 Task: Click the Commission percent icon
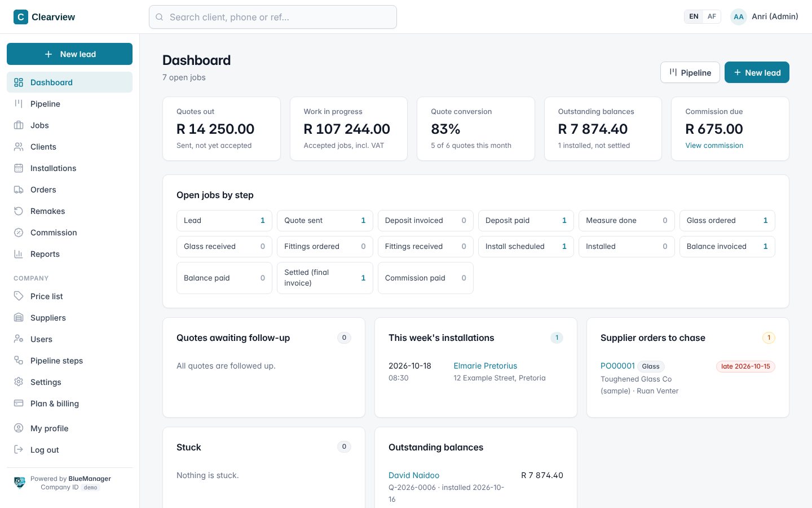pyautogui.click(x=19, y=233)
